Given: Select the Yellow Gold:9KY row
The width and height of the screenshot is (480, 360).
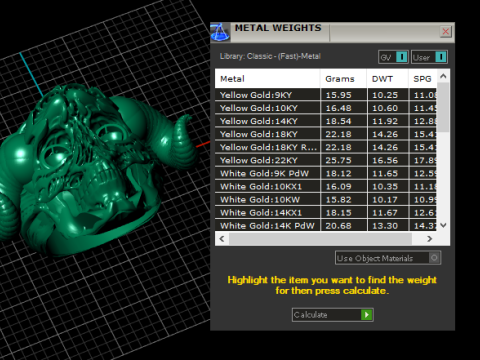Looking at the screenshot, I should click(326, 95).
